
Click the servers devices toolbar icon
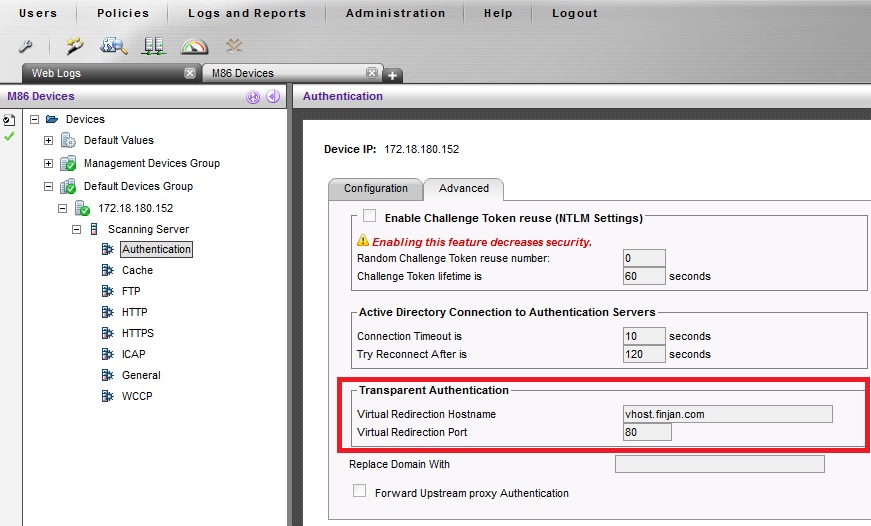pyautogui.click(x=153, y=46)
